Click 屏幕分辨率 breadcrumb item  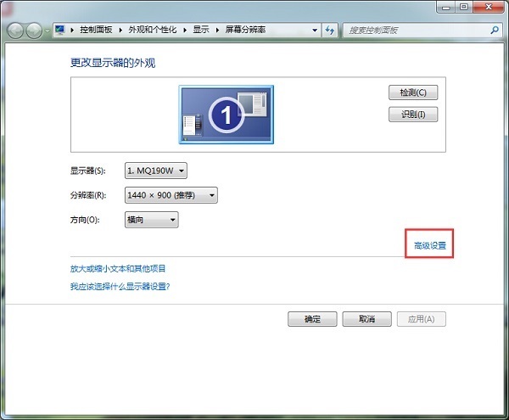point(245,30)
